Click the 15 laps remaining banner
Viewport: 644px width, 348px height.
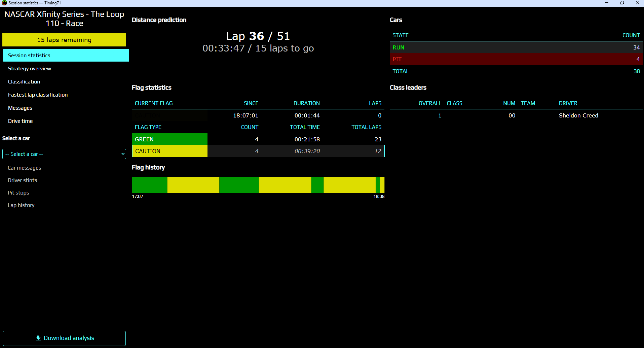64,40
